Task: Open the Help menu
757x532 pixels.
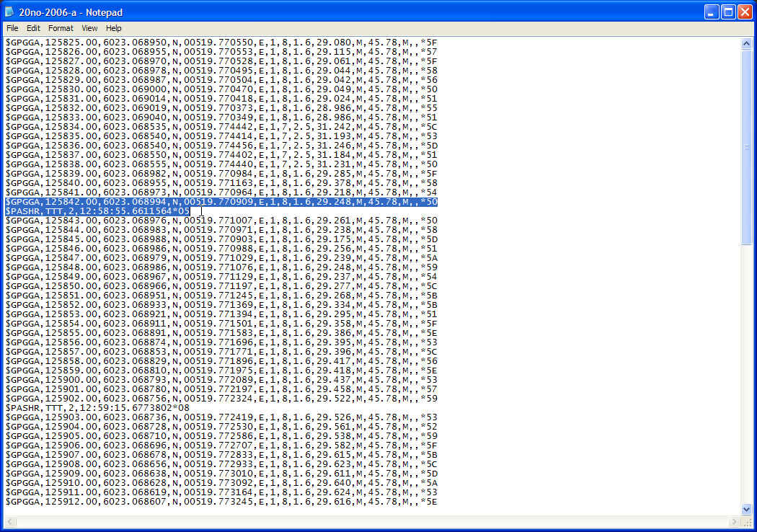Action: point(114,28)
